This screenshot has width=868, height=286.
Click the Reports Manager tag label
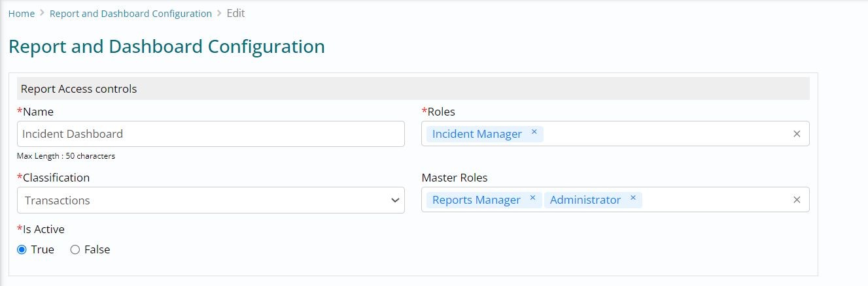point(476,200)
